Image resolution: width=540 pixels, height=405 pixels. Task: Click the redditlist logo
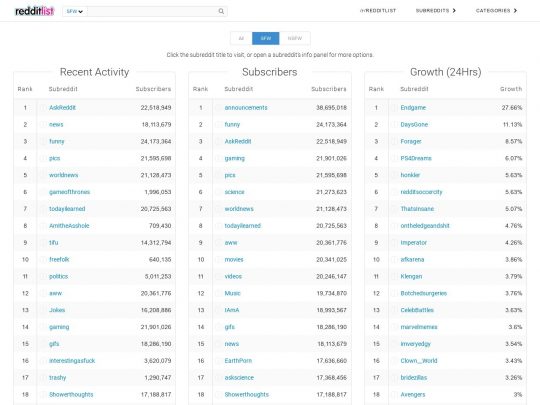pos(35,11)
